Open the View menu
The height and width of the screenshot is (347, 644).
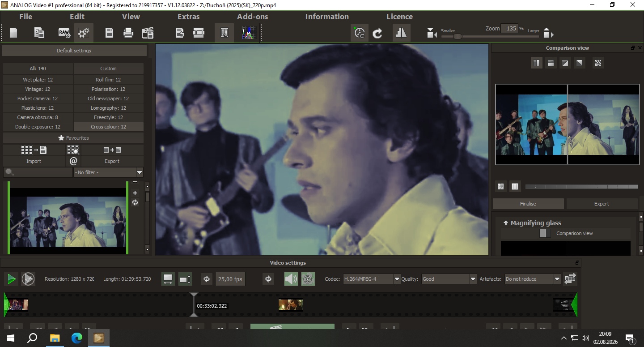[x=131, y=17]
